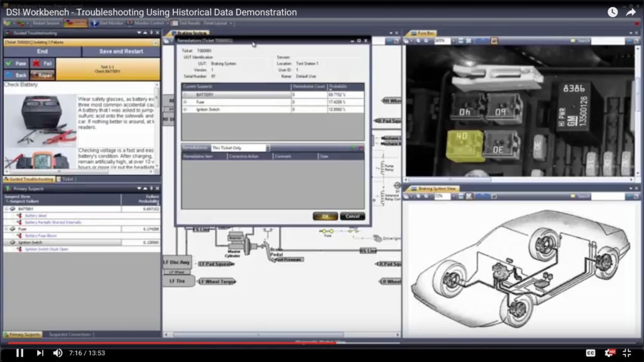Image resolution: width=644 pixels, height=362 pixels.
Task: Sort by Remediation Count column header
Action: click(309, 87)
